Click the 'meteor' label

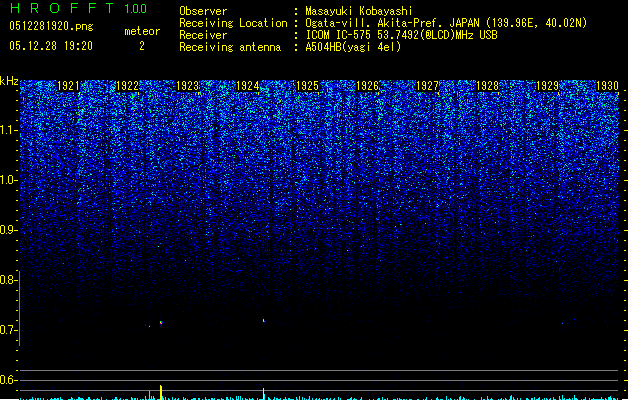(142, 31)
